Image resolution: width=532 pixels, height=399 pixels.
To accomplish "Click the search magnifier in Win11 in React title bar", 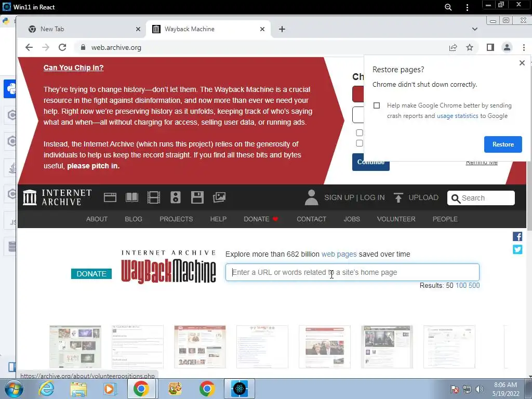I will click(x=448, y=7).
